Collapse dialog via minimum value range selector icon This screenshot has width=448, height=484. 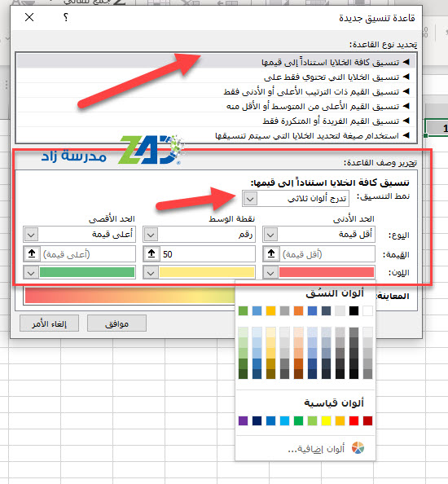271,253
